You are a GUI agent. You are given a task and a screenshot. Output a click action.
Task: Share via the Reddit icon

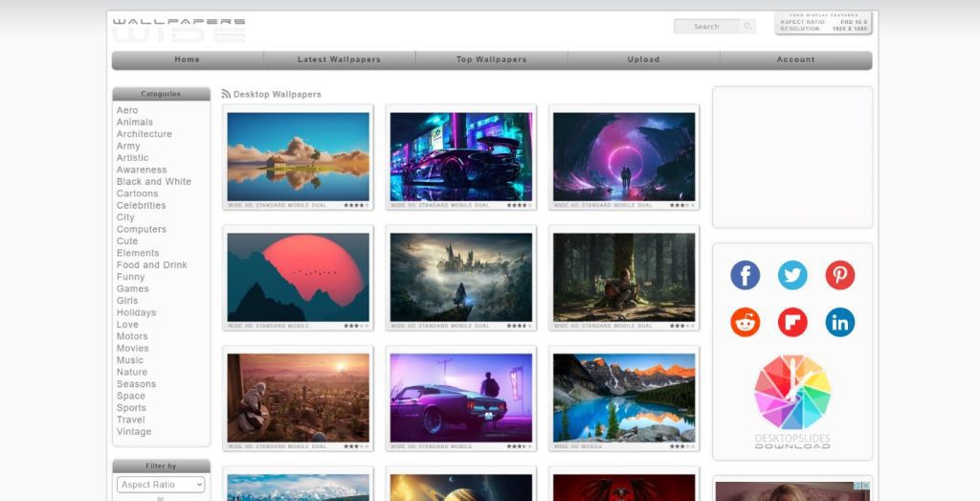(745, 322)
